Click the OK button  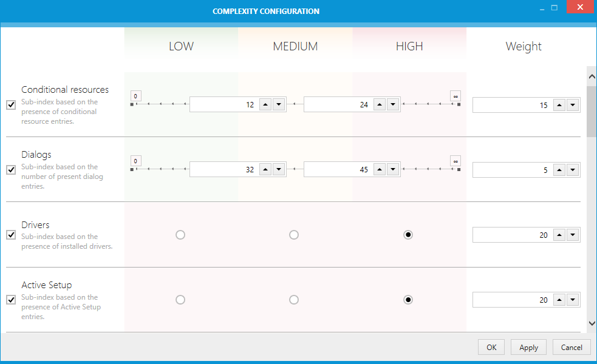click(x=491, y=347)
